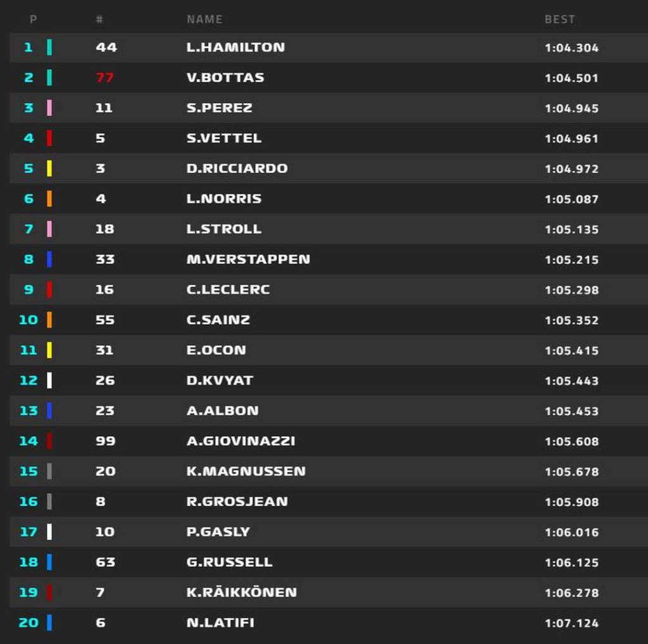Click the red car number 77
The height and width of the screenshot is (644, 648).
coord(105,78)
